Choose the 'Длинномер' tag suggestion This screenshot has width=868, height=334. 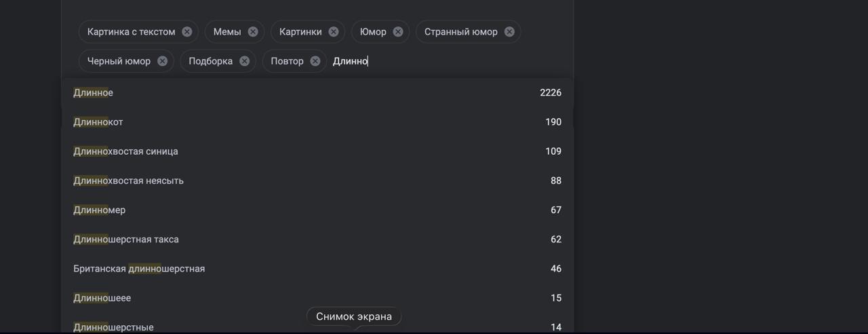(317, 210)
